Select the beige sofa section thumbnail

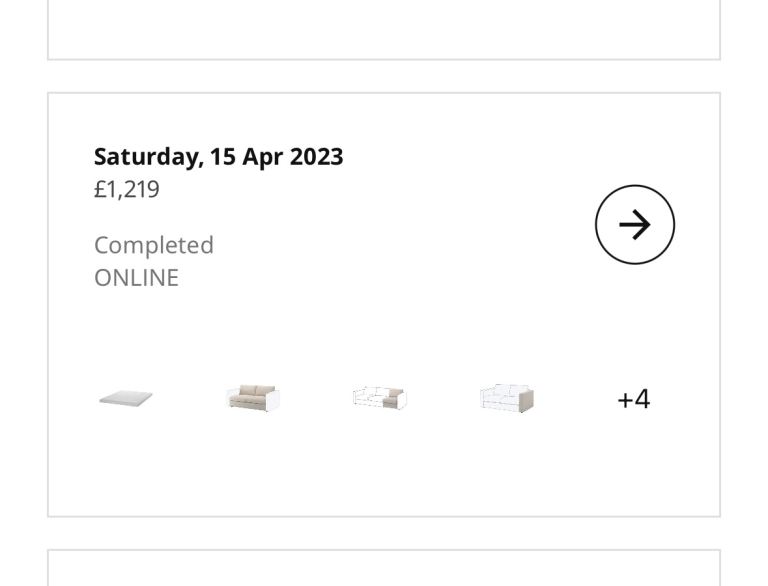253,399
